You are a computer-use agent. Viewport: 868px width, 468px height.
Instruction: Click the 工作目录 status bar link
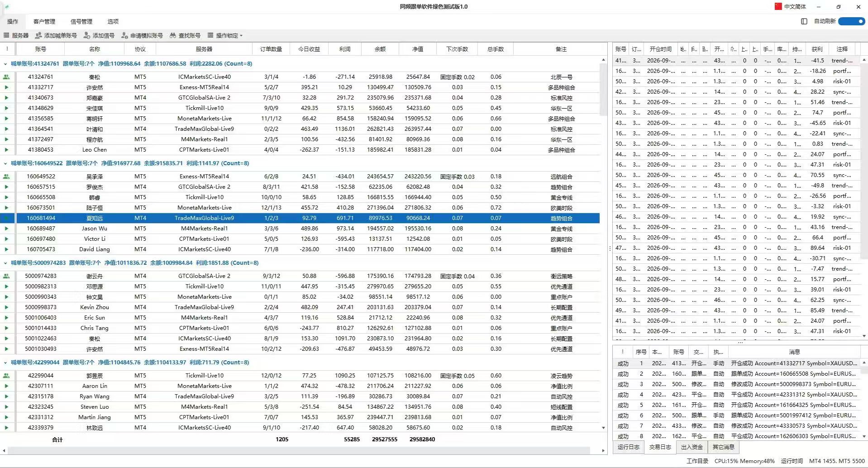pos(697,461)
